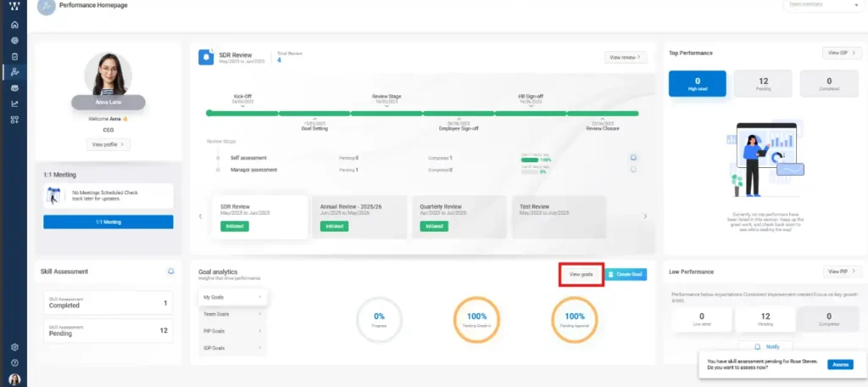
Task: Click the user avatar at sidebar bottom
Action: (14, 379)
